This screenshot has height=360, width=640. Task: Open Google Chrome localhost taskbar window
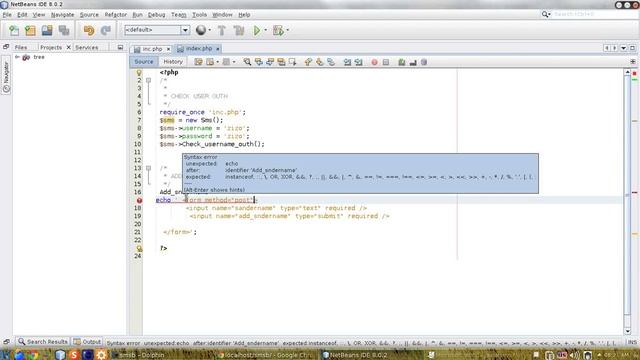pyautogui.click(x=264, y=355)
